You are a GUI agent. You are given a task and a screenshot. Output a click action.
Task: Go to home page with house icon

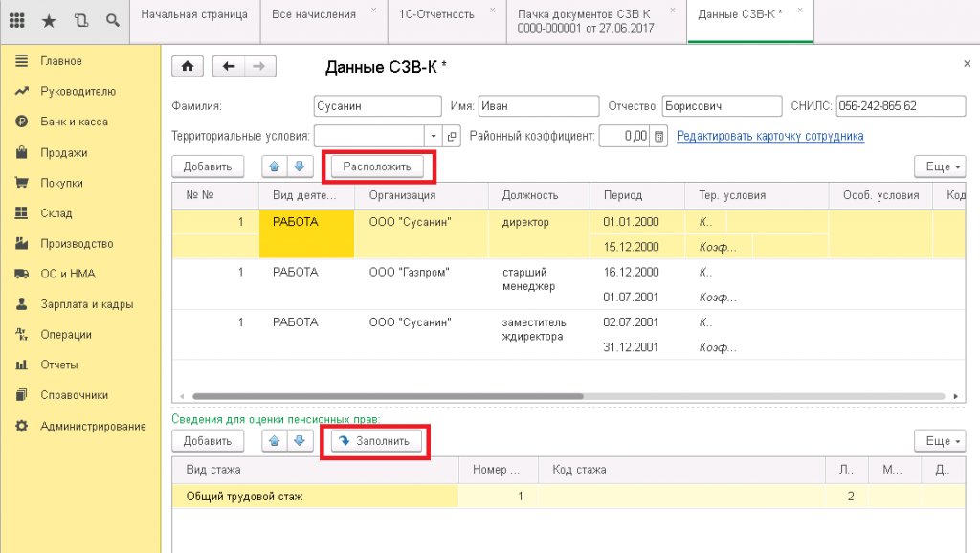(188, 66)
